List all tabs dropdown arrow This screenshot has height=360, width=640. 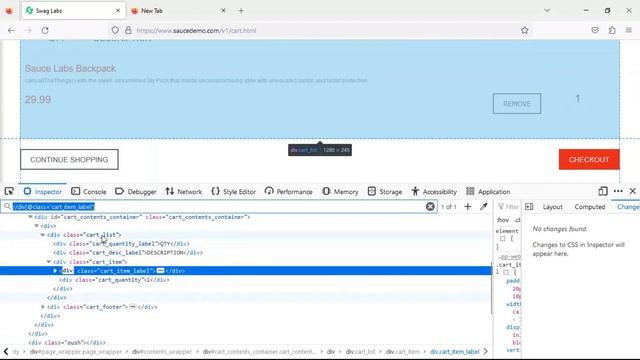point(547,11)
